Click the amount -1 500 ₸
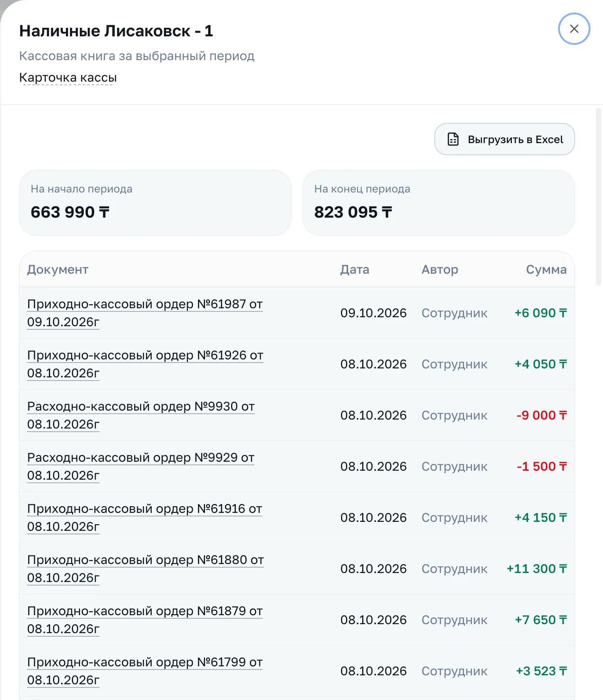 point(542,466)
